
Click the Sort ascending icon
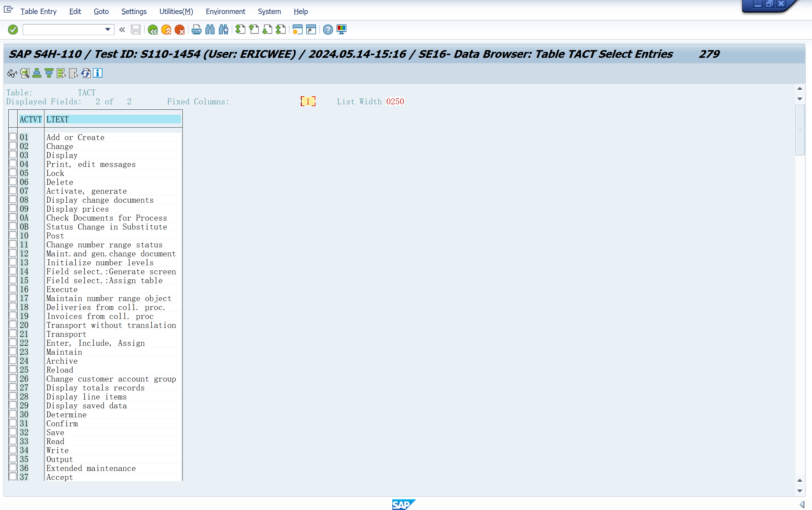coord(37,73)
